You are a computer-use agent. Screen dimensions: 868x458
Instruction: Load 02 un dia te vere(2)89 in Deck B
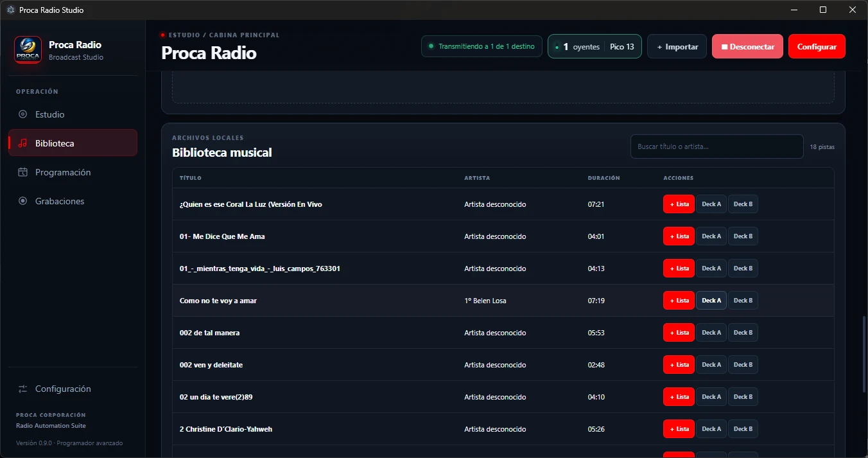tap(743, 397)
